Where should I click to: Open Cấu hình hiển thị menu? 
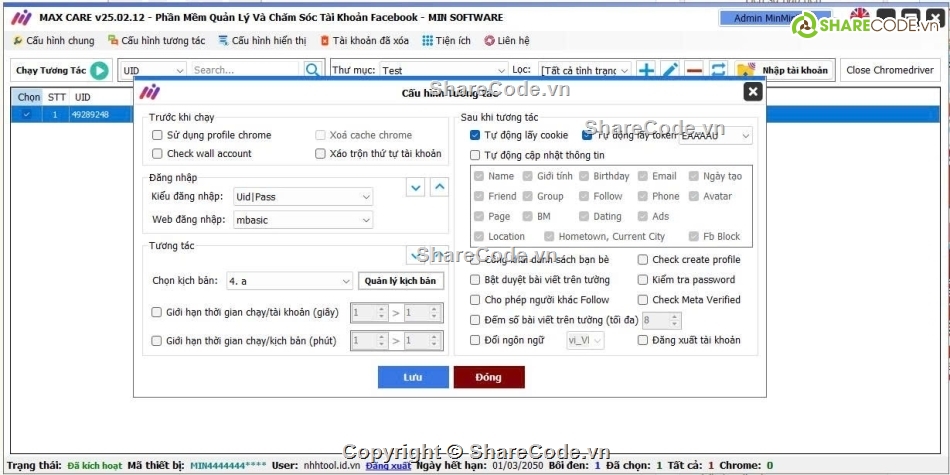coord(262,41)
